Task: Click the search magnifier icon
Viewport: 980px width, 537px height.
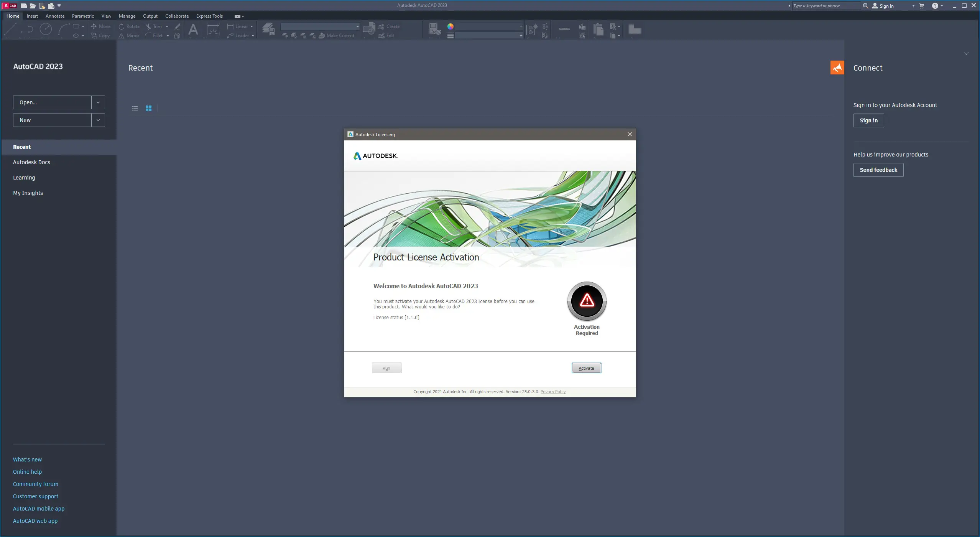Action: 865,6
